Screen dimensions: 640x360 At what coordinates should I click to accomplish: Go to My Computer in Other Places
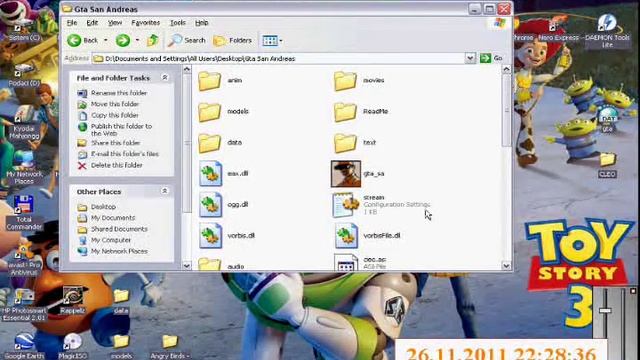coord(111,240)
